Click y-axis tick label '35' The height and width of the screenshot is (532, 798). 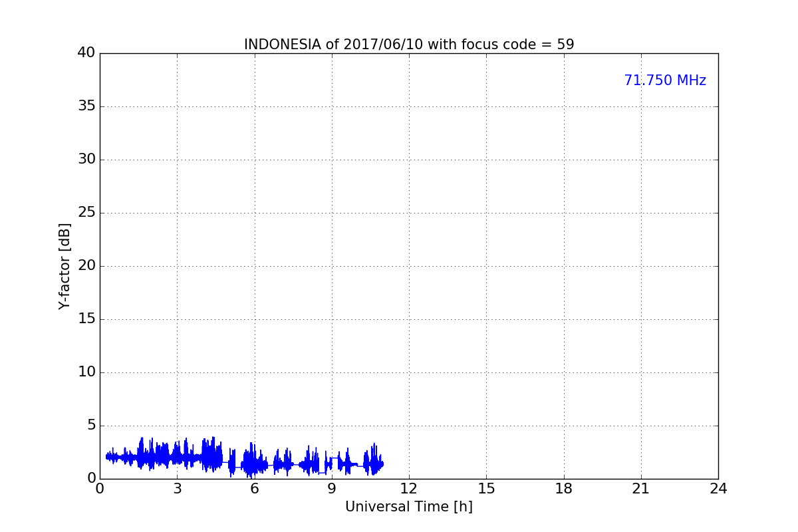tap(86, 106)
